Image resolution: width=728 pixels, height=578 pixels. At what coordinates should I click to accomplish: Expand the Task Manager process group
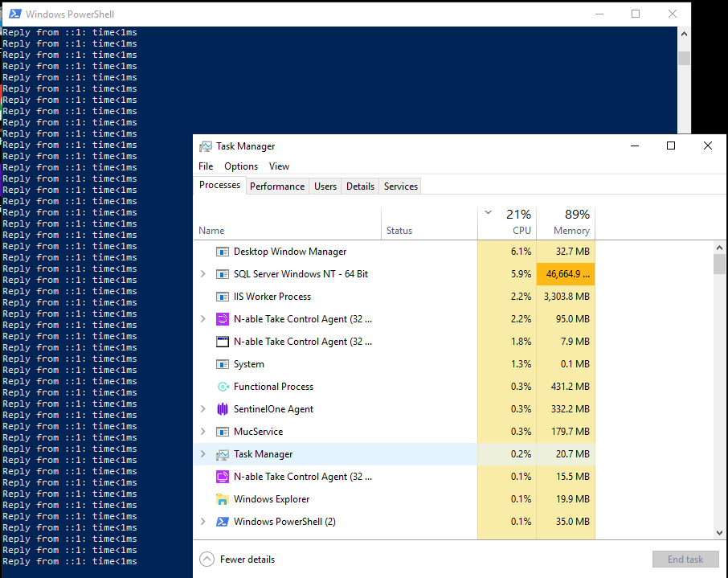203,454
